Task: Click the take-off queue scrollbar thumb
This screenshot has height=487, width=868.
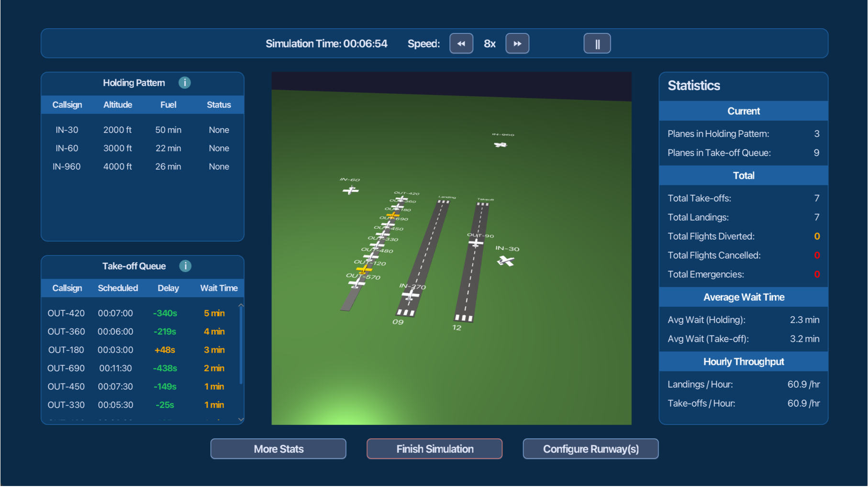Action: tap(241, 344)
